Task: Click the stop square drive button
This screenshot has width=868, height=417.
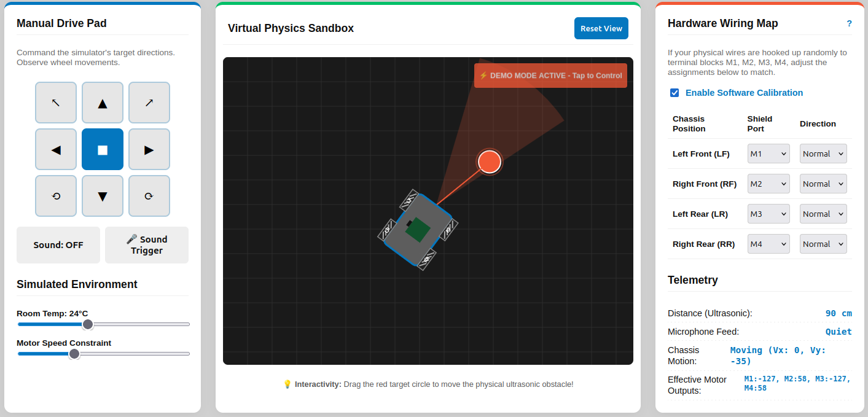Action: 103,149
